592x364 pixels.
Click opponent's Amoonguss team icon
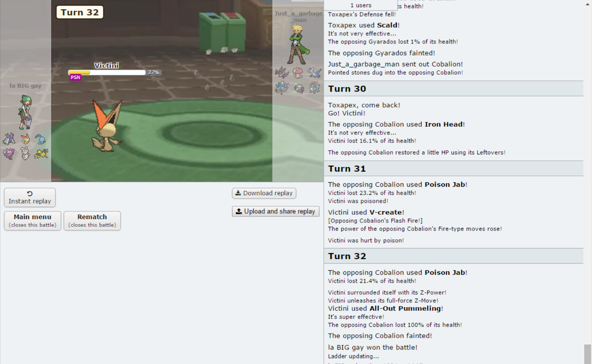click(298, 72)
